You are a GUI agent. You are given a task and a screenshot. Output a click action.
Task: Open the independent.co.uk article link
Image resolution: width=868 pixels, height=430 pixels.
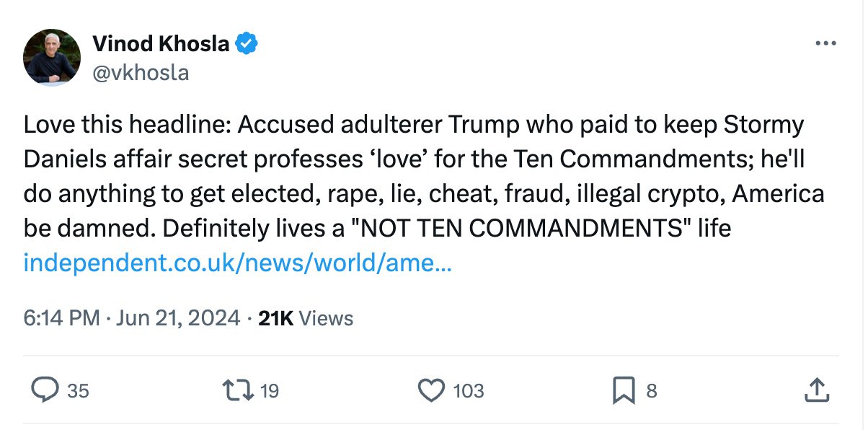[237, 263]
